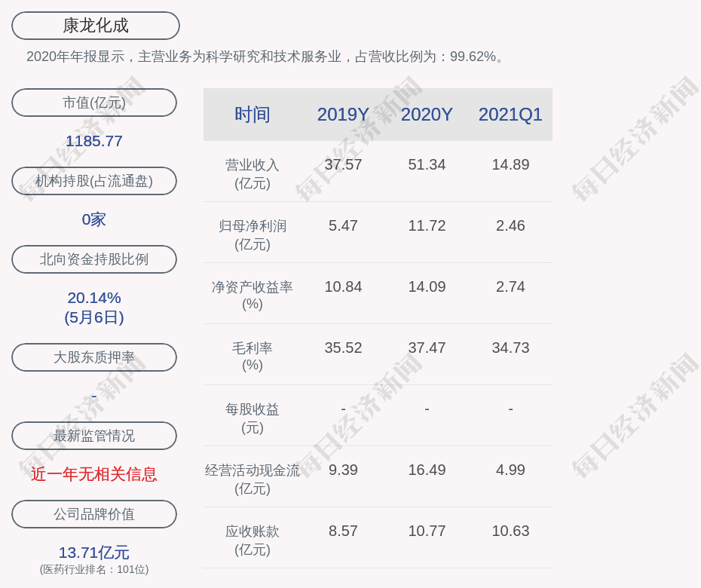The image size is (701, 588).
Task: Open the 北向资金持股比例 section label
Action: point(94,259)
